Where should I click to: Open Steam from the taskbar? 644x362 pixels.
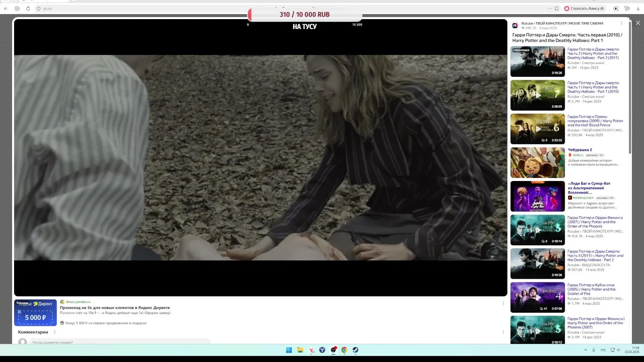[355, 350]
